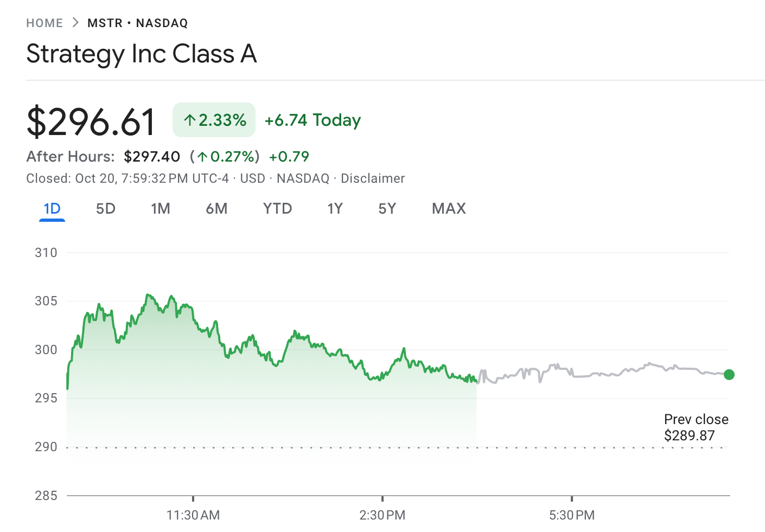Click the green endpoint dot on the chart

pyautogui.click(x=729, y=374)
